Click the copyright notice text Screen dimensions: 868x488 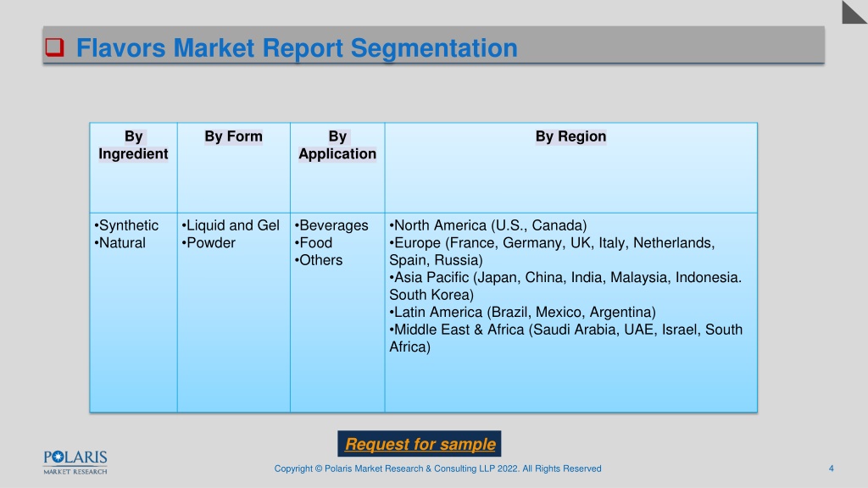tap(438, 469)
